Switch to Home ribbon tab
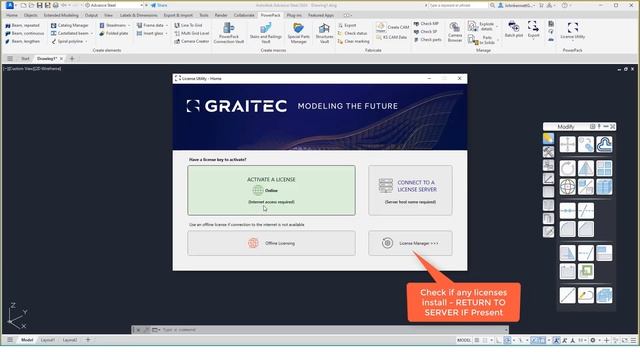 12,15
